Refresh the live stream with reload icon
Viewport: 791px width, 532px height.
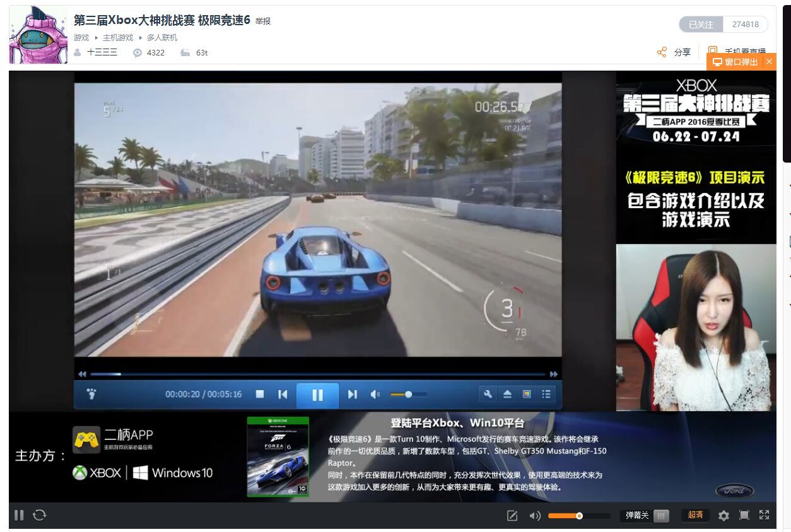40,515
